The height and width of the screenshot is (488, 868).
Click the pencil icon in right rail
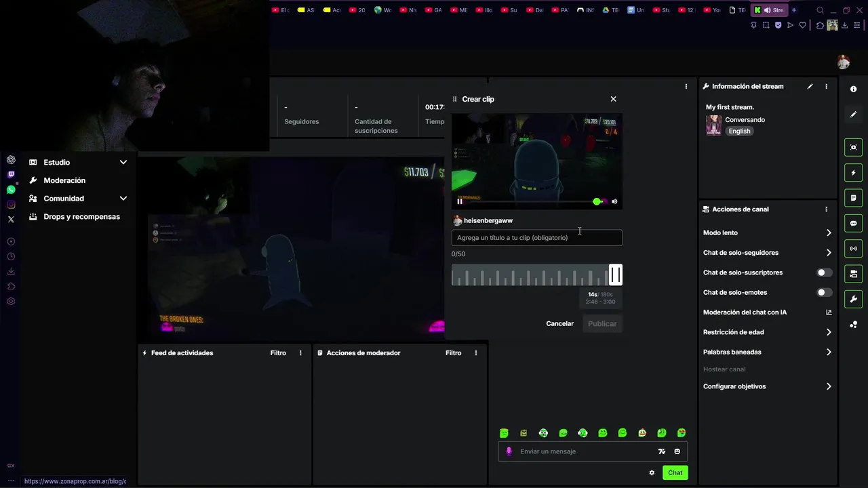pyautogui.click(x=854, y=115)
